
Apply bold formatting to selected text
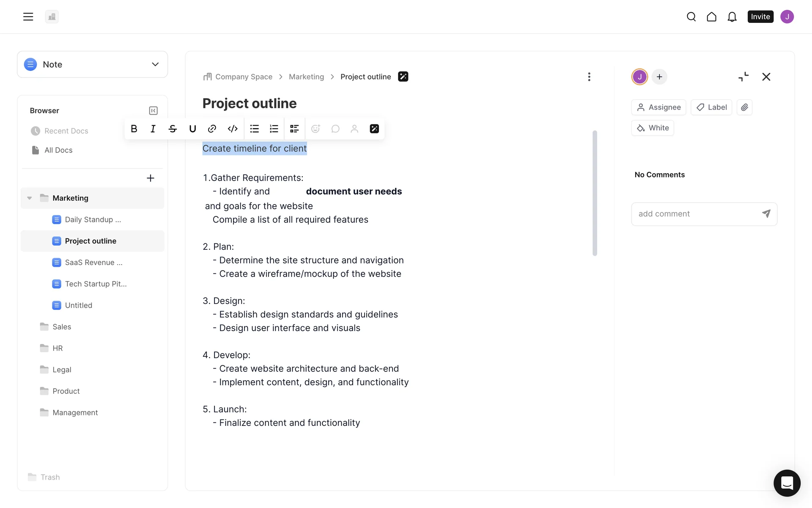pyautogui.click(x=134, y=129)
